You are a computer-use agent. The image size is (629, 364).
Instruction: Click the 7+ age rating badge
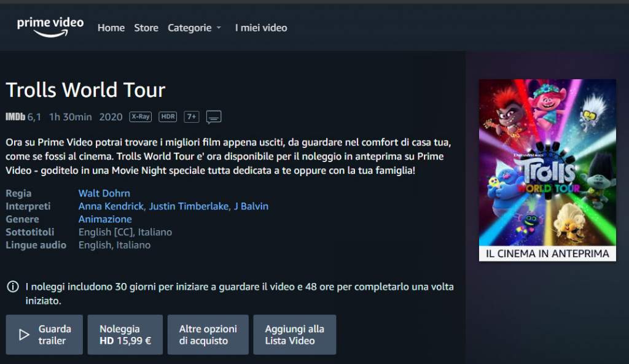point(192,117)
